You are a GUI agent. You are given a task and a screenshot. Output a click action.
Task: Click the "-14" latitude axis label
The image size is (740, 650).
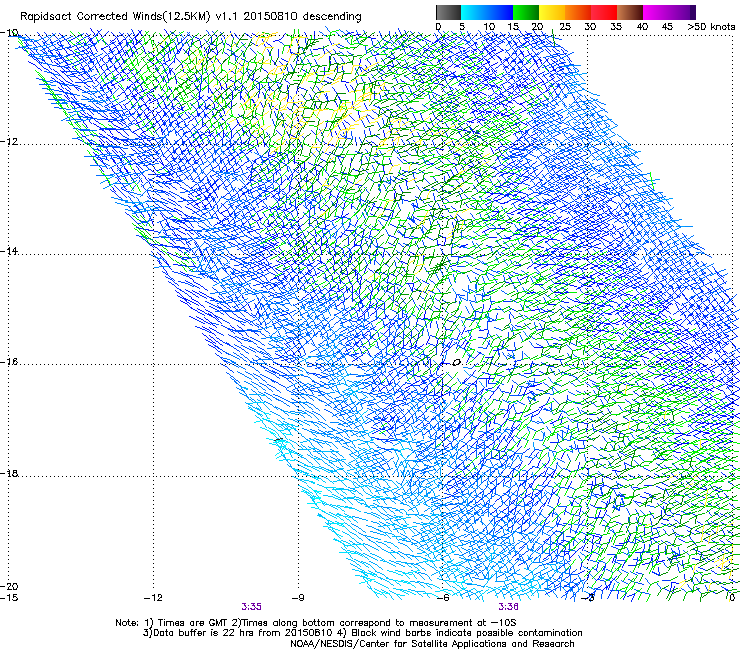tap(9, 251)
